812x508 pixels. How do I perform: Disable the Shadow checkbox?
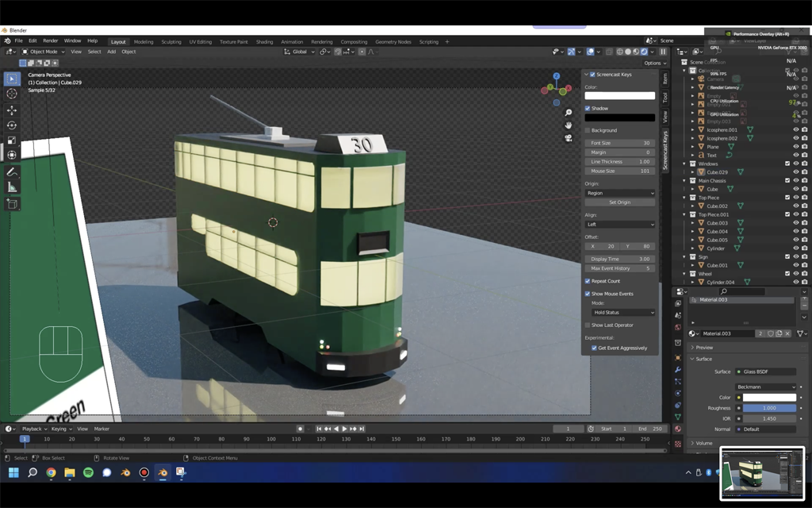[588, 108]
